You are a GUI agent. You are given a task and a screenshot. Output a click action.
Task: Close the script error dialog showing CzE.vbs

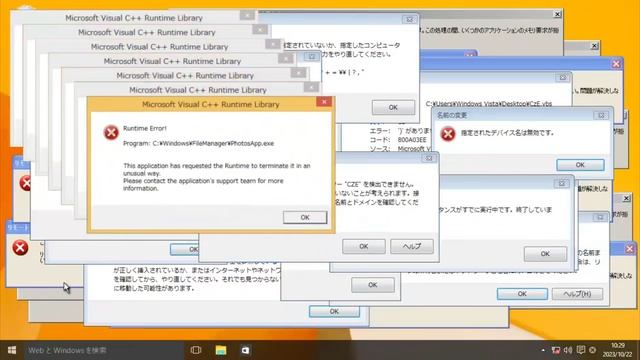point(562,78)
